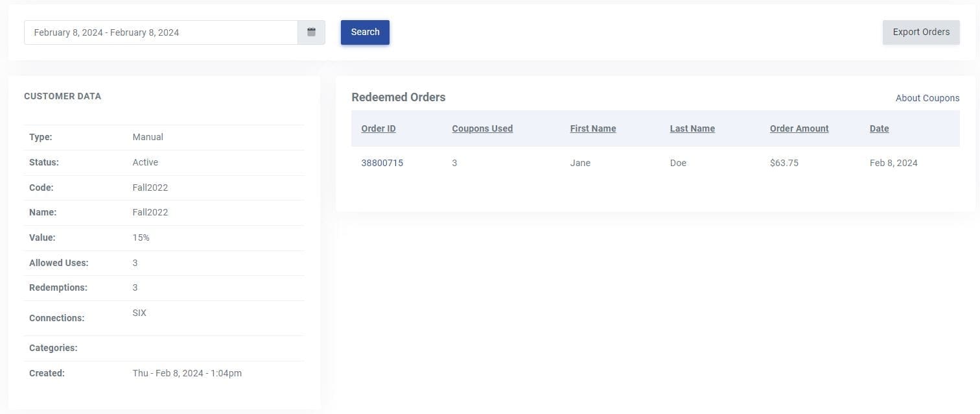Sort table by Last Name header
The width and height of the screenshot is (980, 414).
pos(692,128)
